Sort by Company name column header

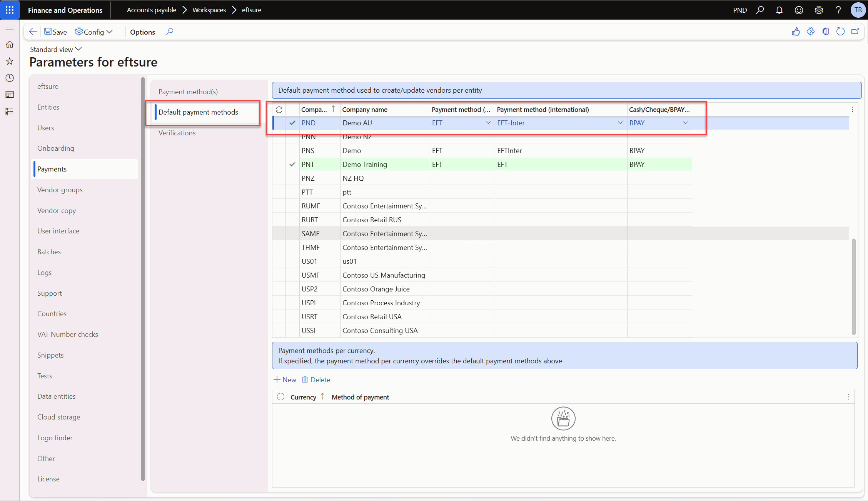[365, 110]
